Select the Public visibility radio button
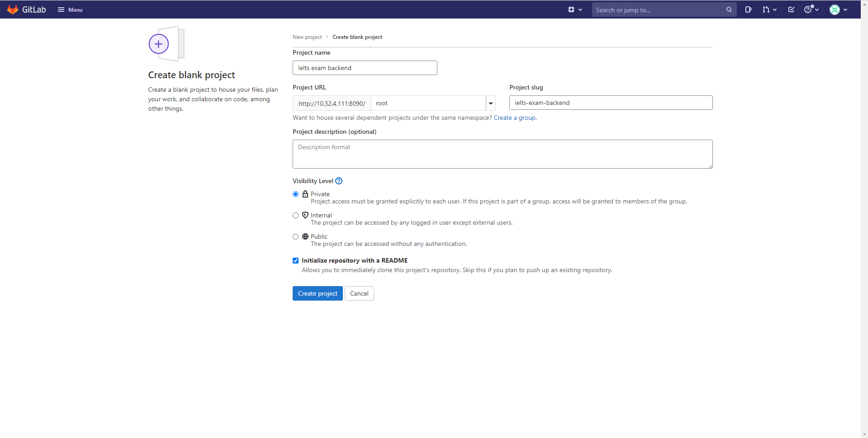 (296, 237)
